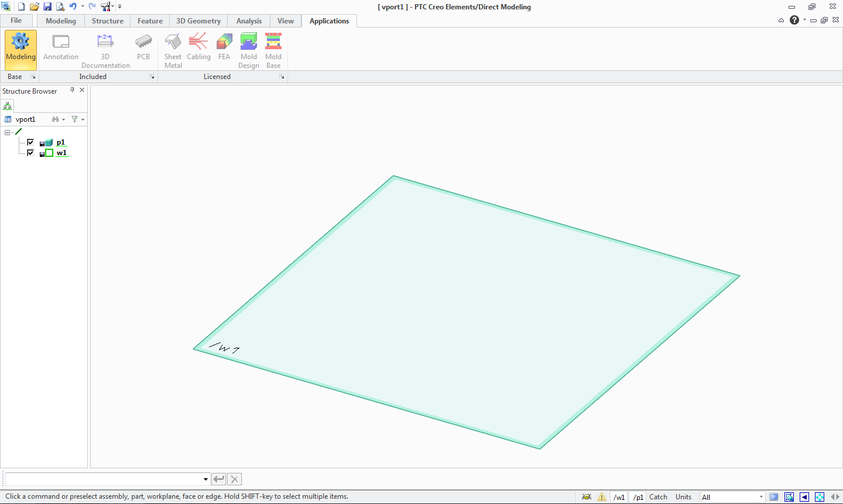
Task: Select the structure tree tab icon
Action: point(7,106)
